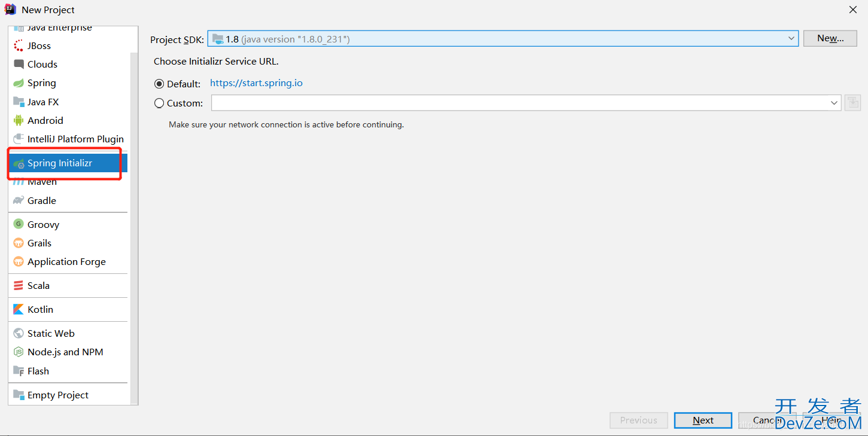Click the Gradle elephant icon
868x436 pixels.
coord(19,200)
